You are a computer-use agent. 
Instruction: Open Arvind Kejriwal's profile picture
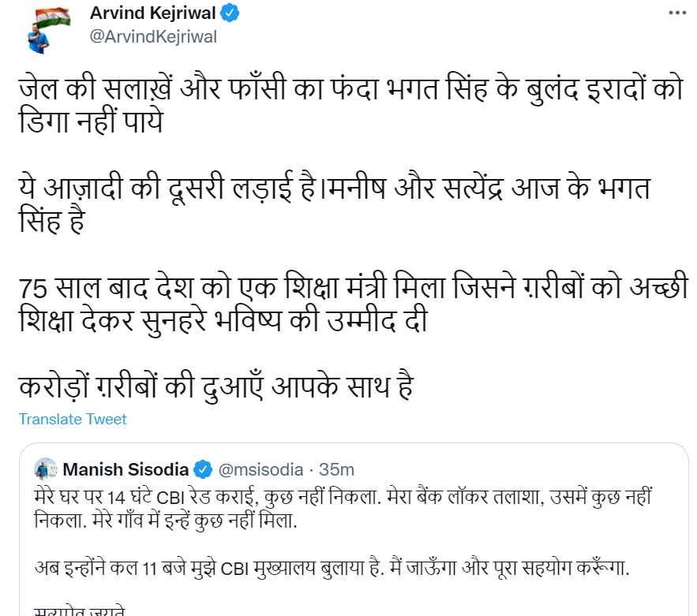pos(43,26)
